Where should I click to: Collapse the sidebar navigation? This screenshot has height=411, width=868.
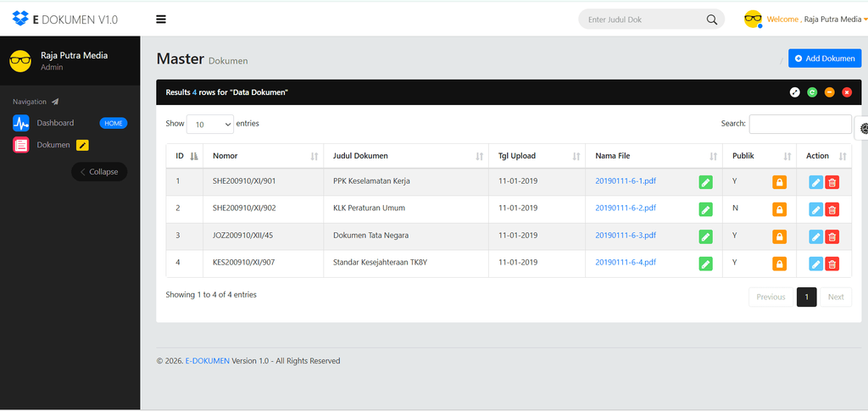click(99, 172)
